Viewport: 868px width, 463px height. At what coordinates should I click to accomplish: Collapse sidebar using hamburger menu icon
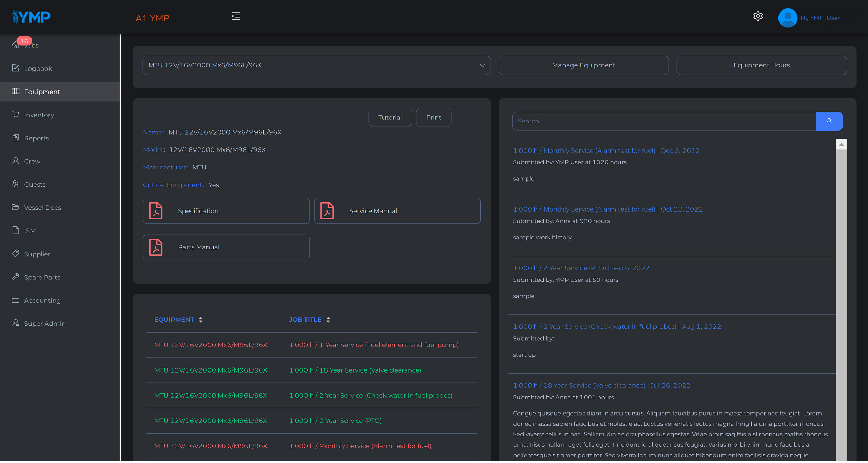[x=236, y=16]
